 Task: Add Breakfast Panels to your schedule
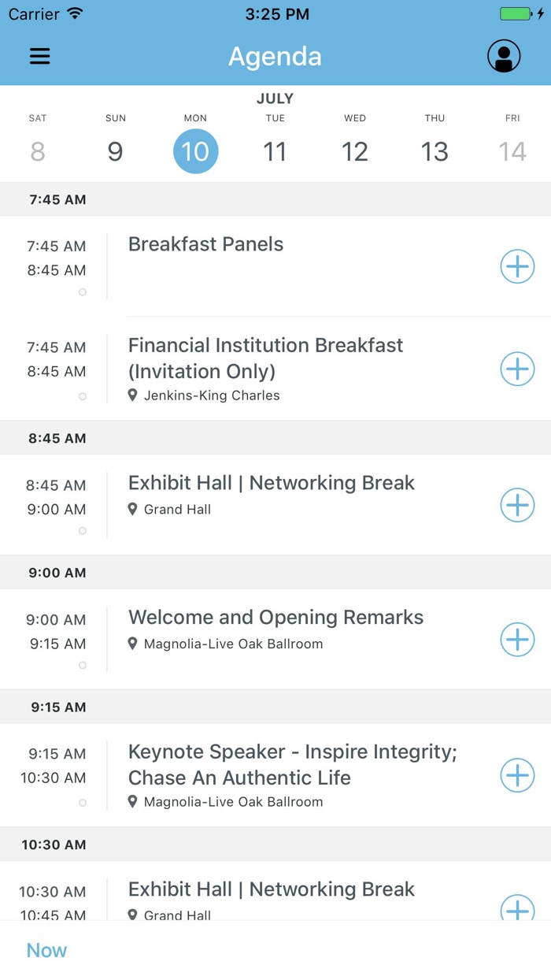pos(517,266)
